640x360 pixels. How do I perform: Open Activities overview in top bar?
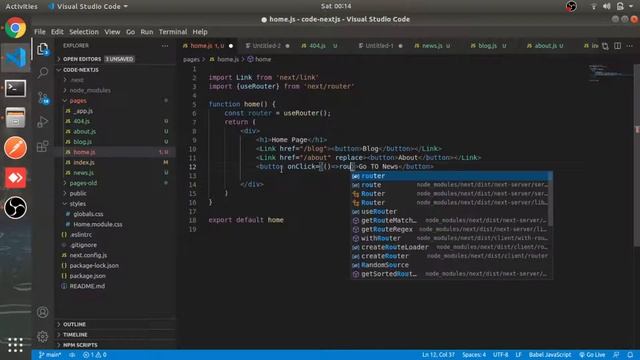click(x=21, y=6)
